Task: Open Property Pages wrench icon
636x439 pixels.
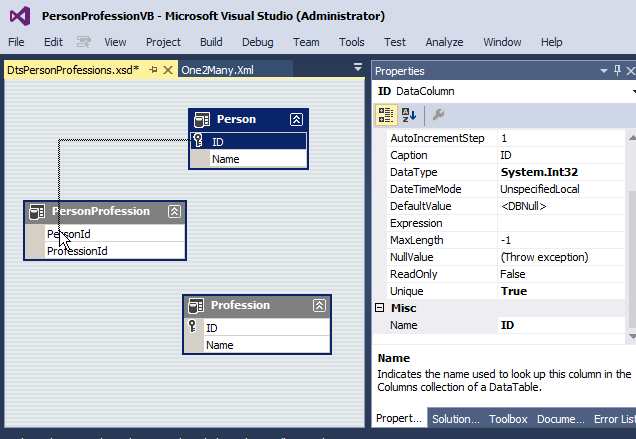Action: (438, 115)
